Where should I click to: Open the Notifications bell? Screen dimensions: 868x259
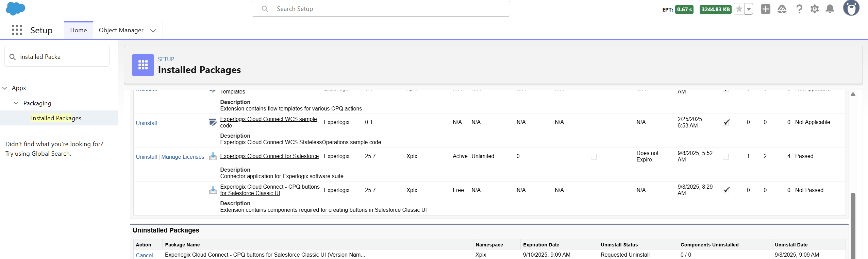[830, 9]
